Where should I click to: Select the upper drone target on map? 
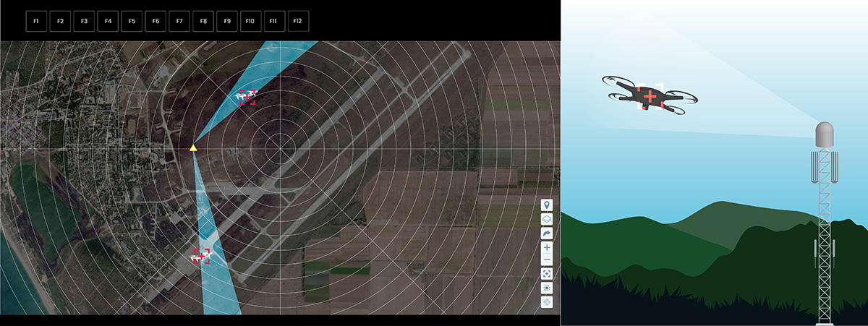[x=247, y=97]
